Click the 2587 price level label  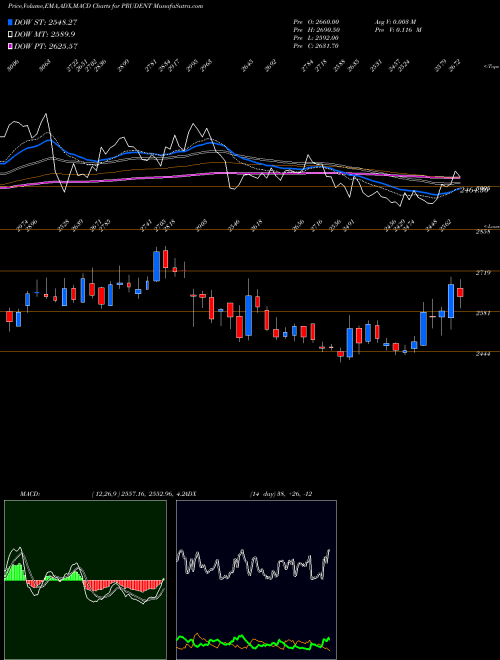point(483,313)
